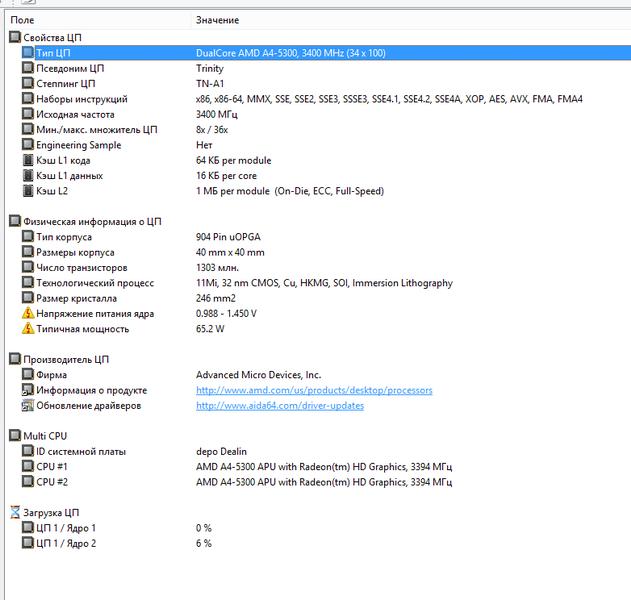631x600 pixels.
Task: Click the Число транзисторов row icon
Action: pos(28,267)
